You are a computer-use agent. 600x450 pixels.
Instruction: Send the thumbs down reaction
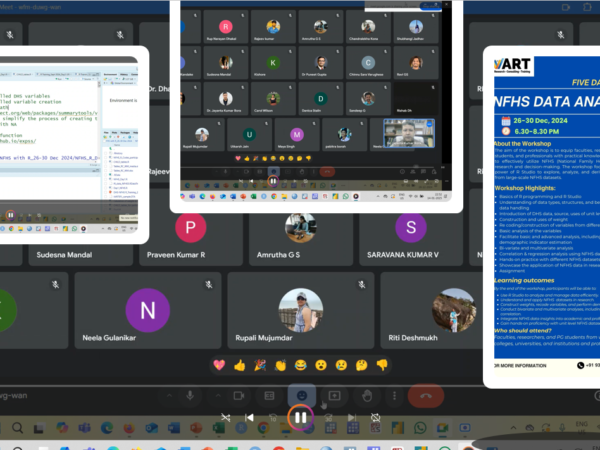coord(382,365)
